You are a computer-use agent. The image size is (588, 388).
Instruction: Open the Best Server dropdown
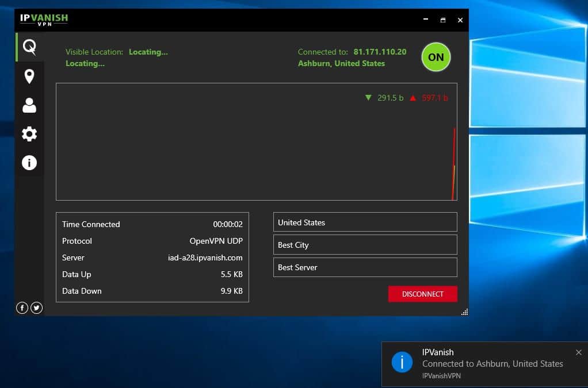[x=365, y=267]
